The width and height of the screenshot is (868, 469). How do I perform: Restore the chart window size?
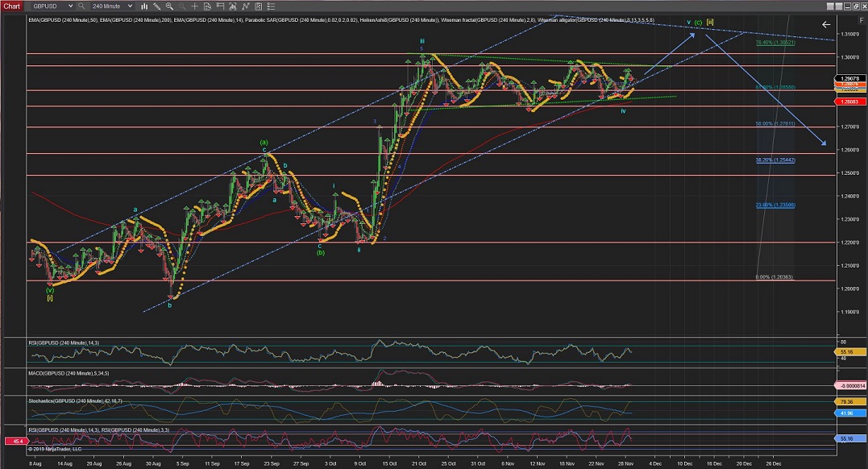[x=855, y=6]
